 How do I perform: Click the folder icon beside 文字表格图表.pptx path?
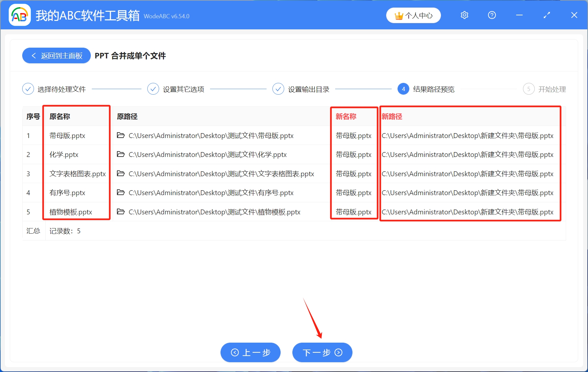click(120, 174)
